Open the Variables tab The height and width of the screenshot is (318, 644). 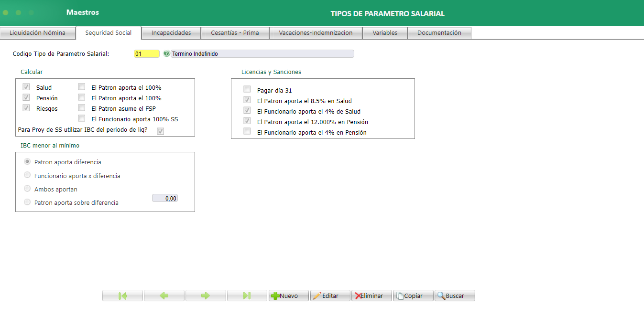pos(385,32)
